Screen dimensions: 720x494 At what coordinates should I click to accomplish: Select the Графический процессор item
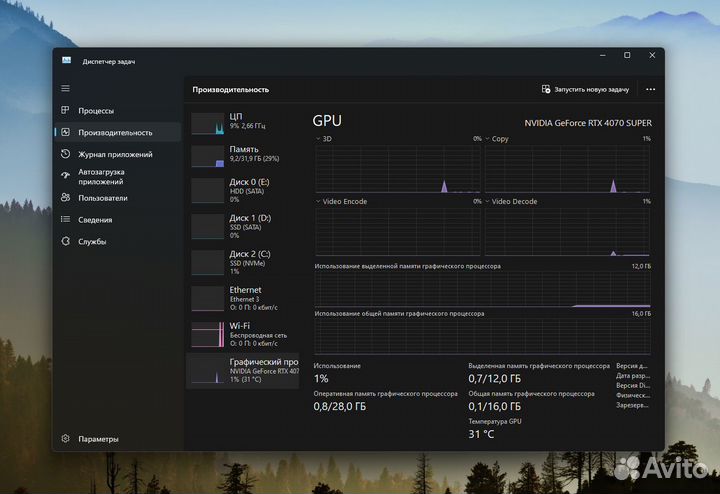tap(243, 370)
